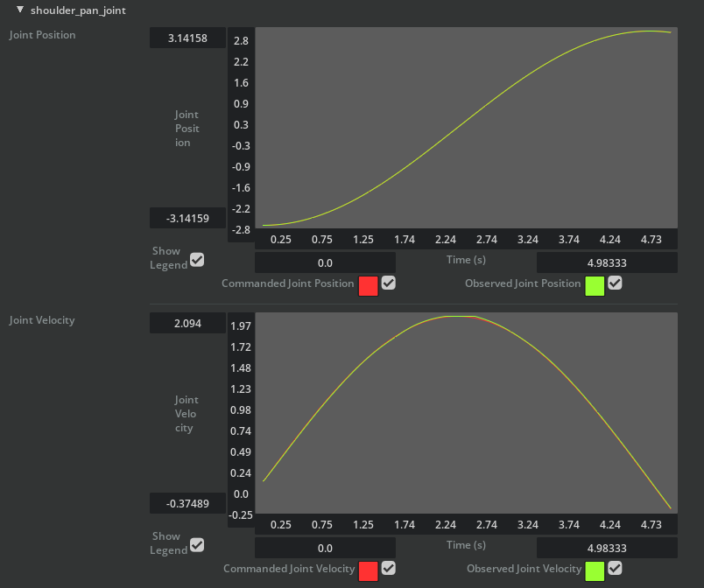Click the shoulder_pan_joint header text
Viewport: 704px width, 588px height.
[x=78, y=10]
